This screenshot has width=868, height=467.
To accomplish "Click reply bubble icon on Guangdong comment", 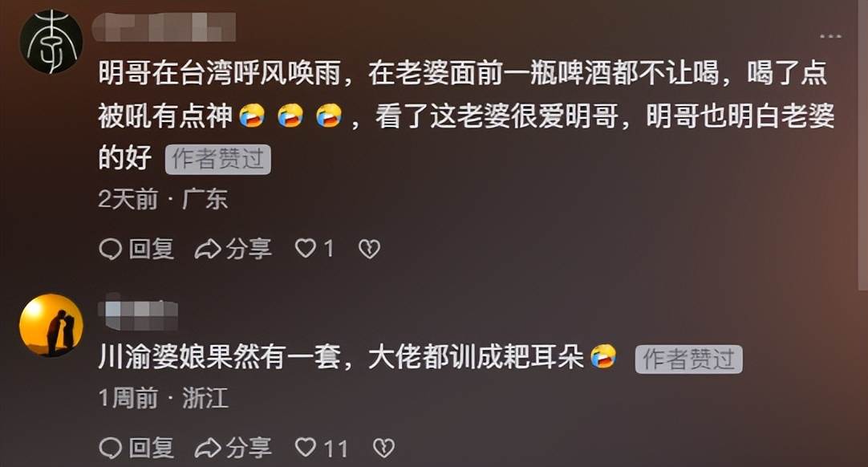I will pyautogui.click(x=110, y=250).
